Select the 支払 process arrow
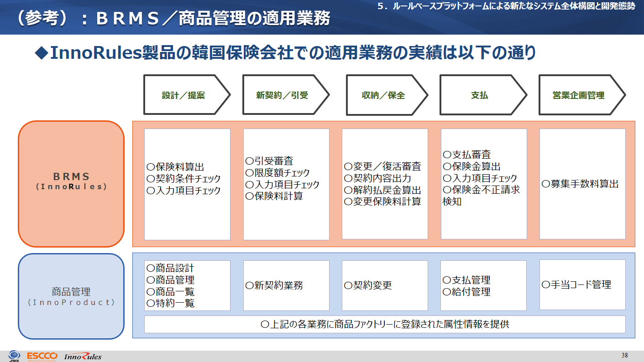Viewport: 644px width, 362px height. (x=483, y=95)
